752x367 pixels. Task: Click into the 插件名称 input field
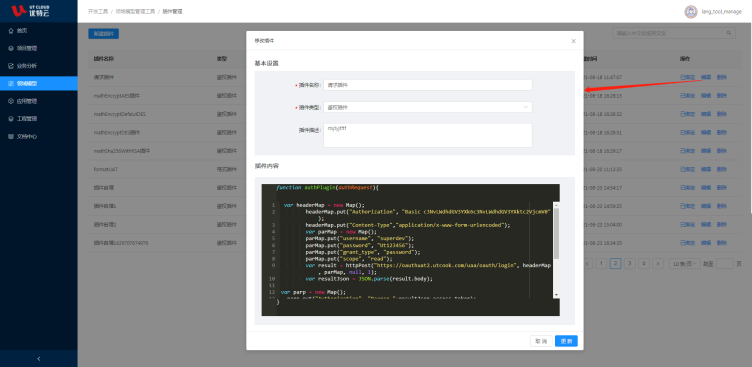(428, 85)
